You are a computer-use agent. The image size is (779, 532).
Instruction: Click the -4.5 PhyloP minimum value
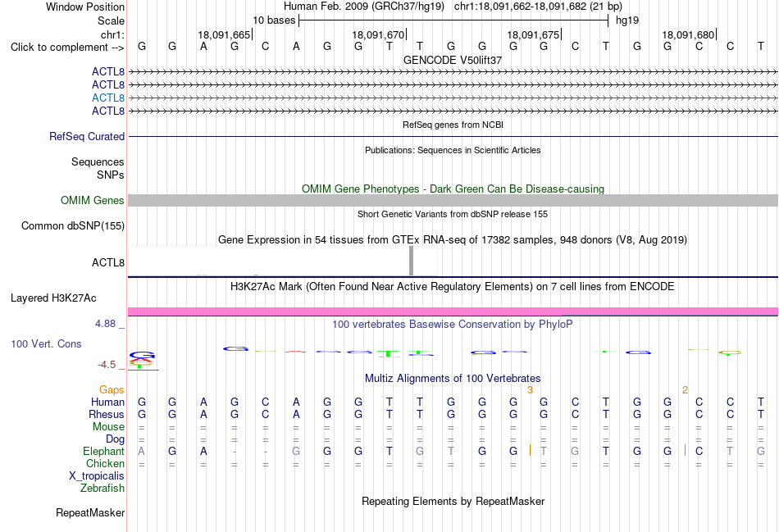107,365
